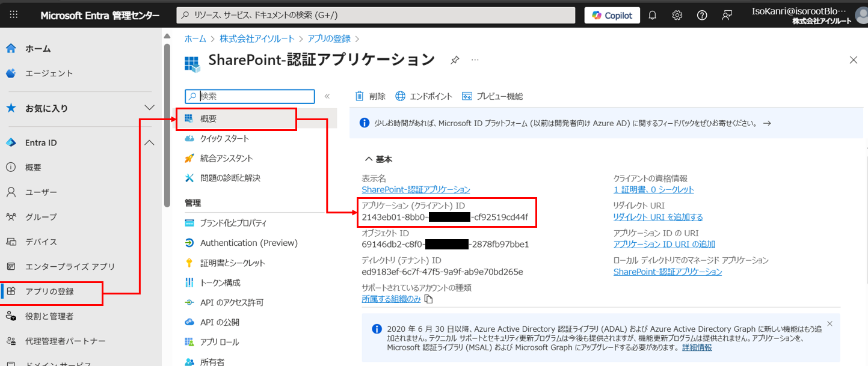This screenshot has height=366, width=868.
Task: Click the アプリケーション ID URI の追加 link
Action: 664,244
